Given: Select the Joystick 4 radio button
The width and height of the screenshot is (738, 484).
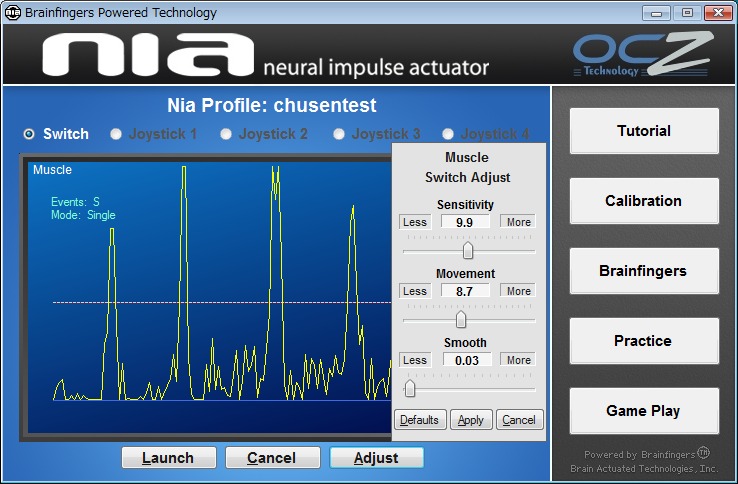Looking at the screenshot, I should tap(448, 134).
